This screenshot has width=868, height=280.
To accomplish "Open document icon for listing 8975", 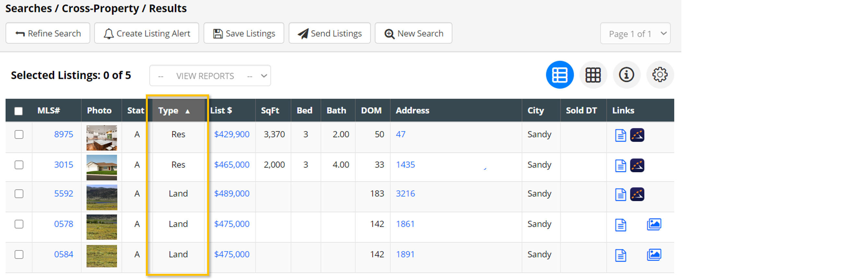I will click(620, 135).
